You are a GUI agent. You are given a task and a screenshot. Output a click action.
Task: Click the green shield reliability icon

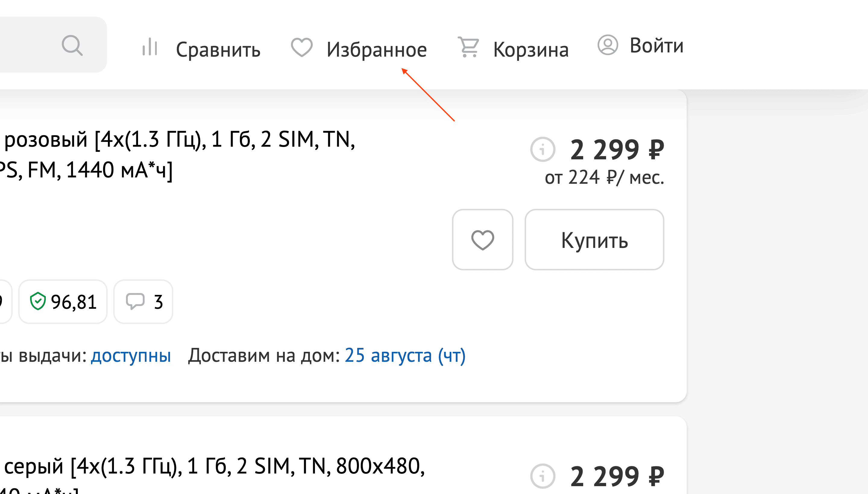click(38, 301)
